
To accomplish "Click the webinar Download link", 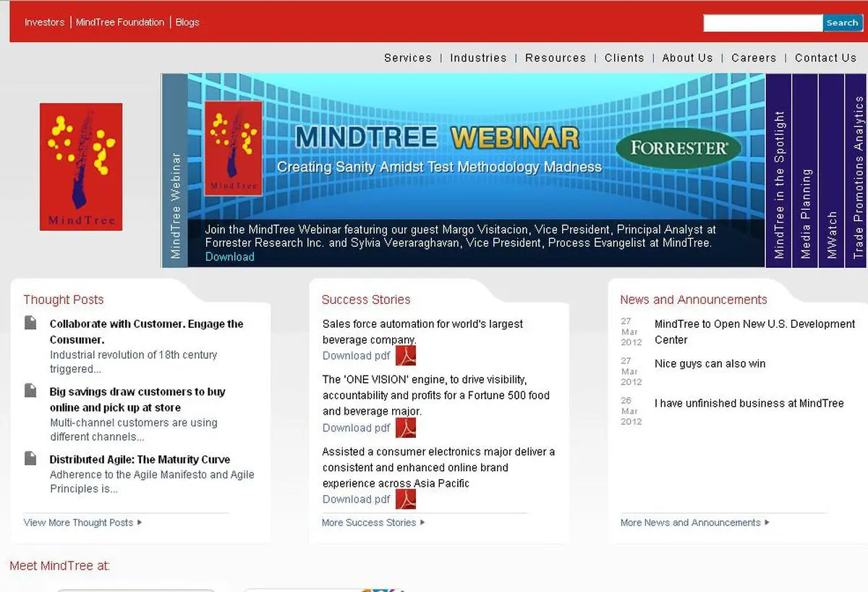I will click(230, 257).
